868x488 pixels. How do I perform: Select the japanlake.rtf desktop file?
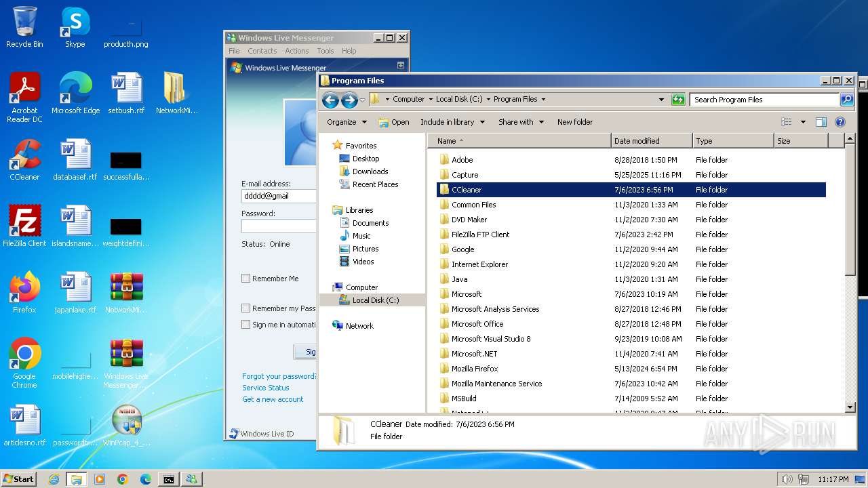(x=75, y=293)
